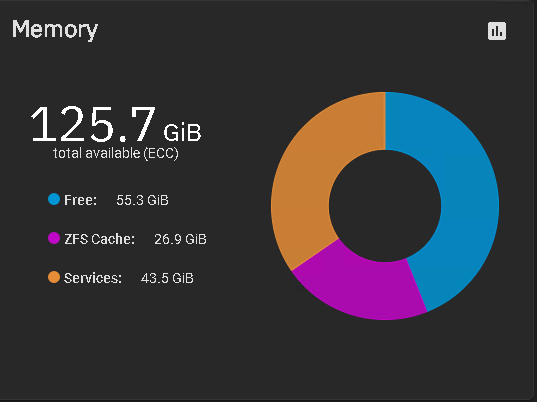537x402 pixels.
Task: Click the total available (ECC) caption
Action: [116, 153]
